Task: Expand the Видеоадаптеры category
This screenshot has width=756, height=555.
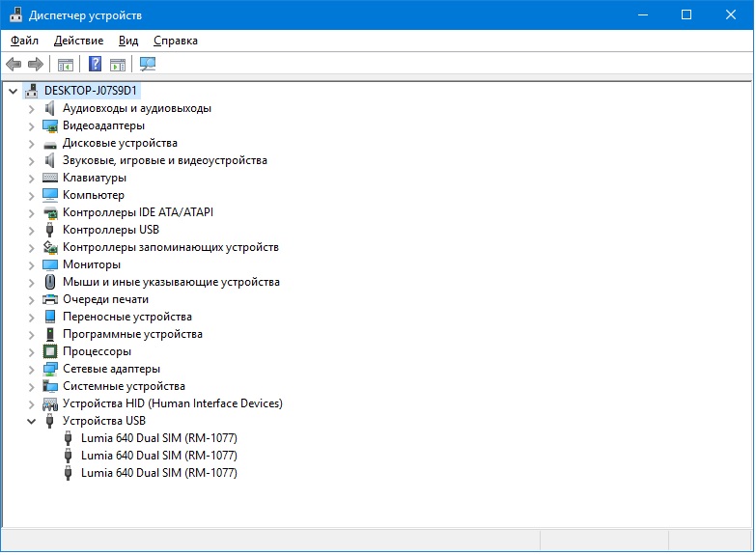Action: coord(31,126)
